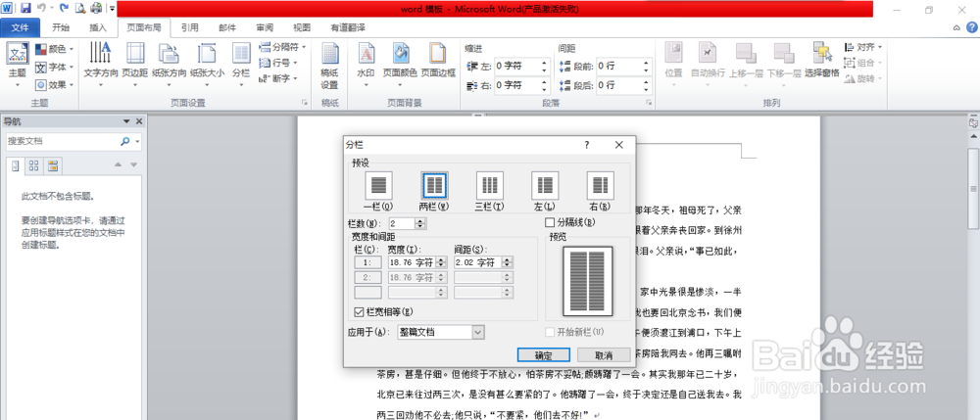Open the Navigation pane options arrow

pos(126,121)
